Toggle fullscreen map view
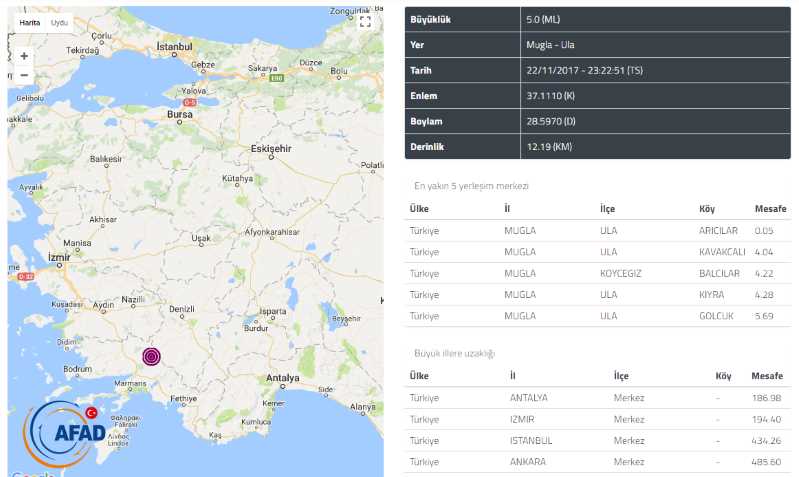The image size is (799, 477). tap(365, 21)
